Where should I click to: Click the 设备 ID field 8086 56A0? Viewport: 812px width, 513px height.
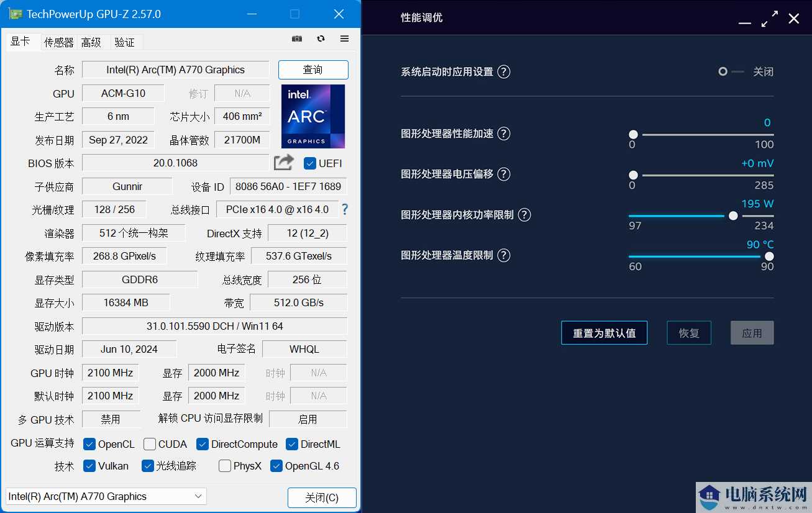tap(288, 186)
